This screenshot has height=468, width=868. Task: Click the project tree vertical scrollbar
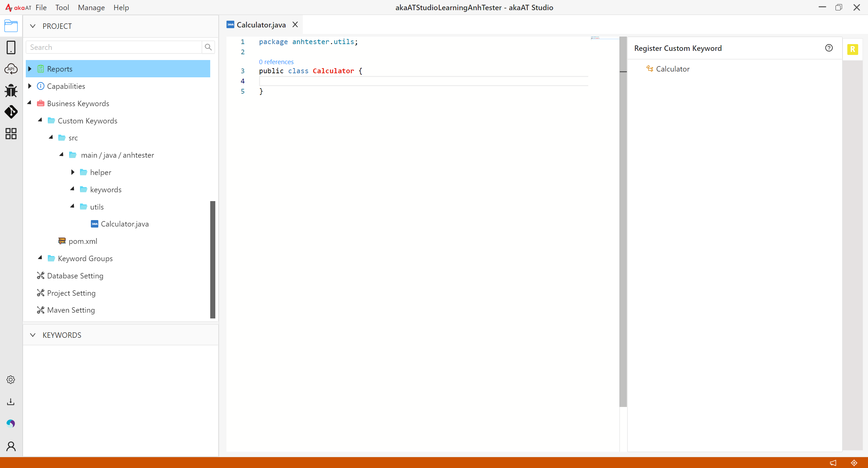pos(213,260)
